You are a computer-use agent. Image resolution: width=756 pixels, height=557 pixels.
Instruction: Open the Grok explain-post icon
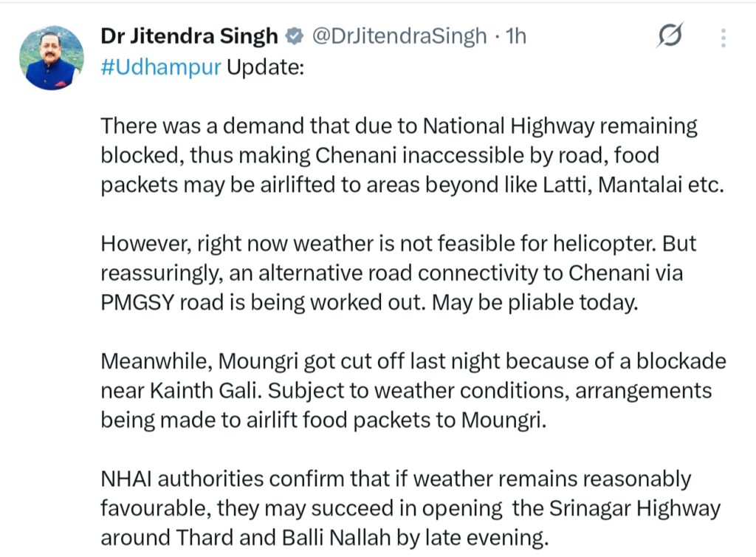point(670,35)
